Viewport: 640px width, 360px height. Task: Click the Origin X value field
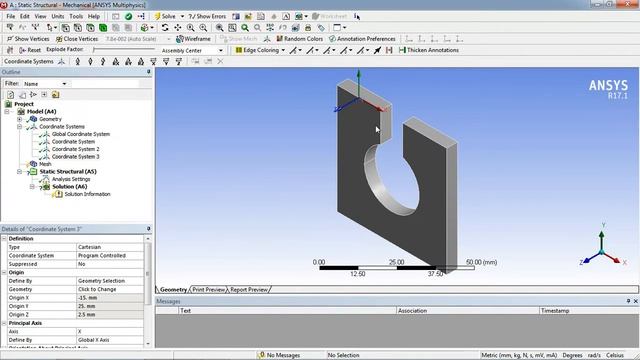110,298
